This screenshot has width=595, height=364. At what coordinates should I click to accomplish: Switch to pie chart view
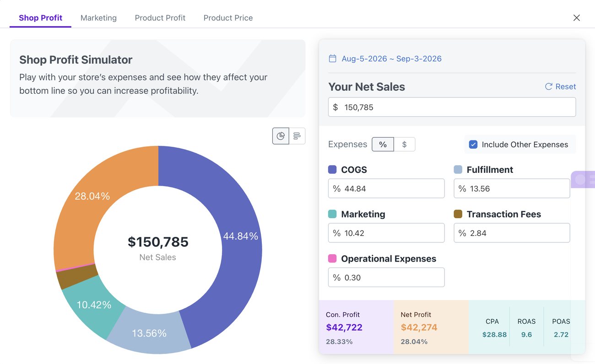(x=281, y=136)
